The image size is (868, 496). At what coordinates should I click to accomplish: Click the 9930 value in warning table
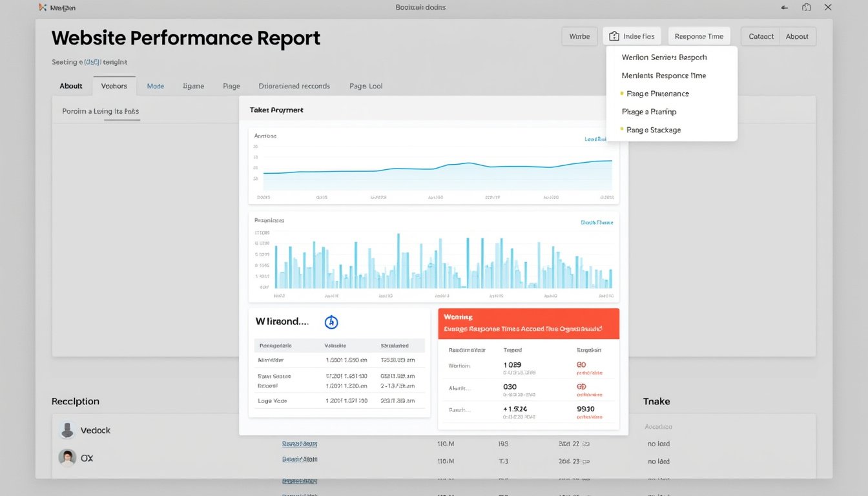pos(586,409)
